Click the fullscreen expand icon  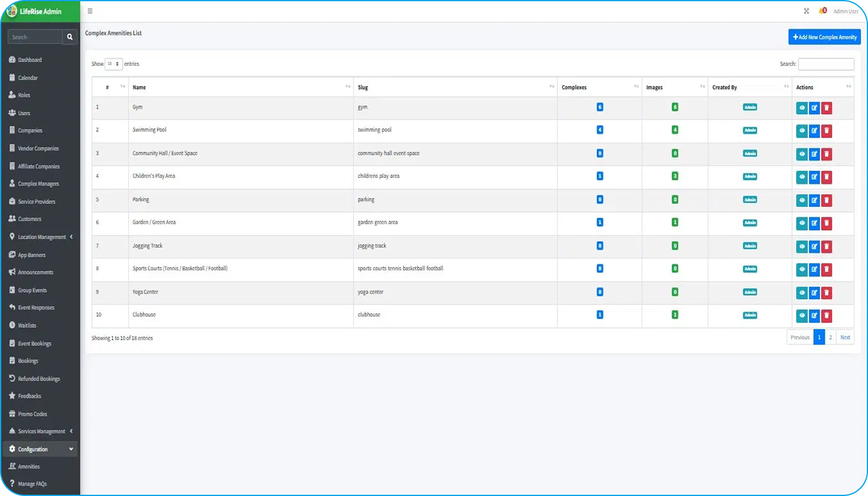point(806,11)
